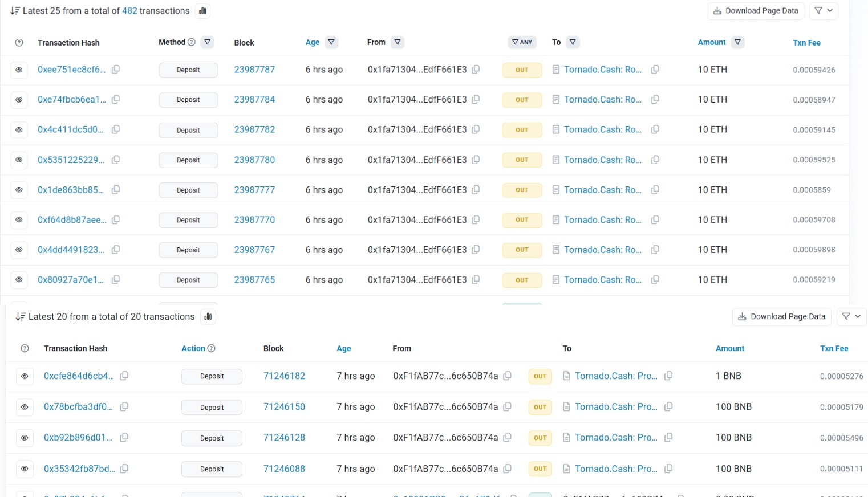Screen dimensions: 868x497
Task: Click upper Download Page Data button
Action: (756, 11)
